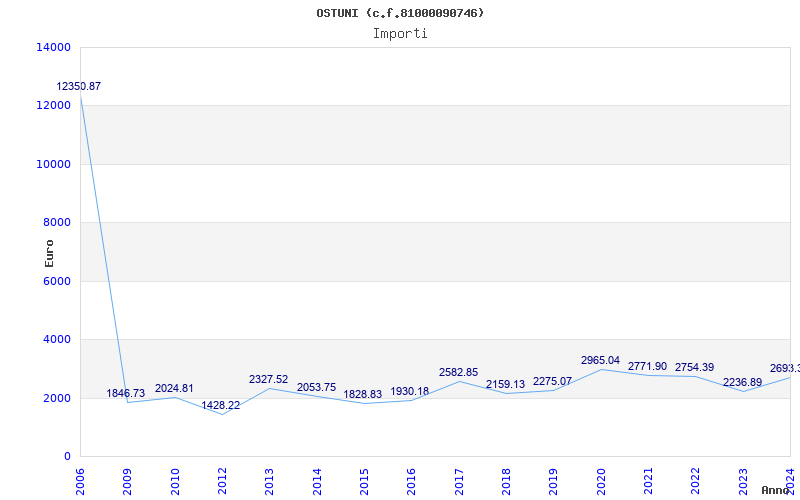Click the 2236.89 data label
Screen dimensions: 800x500
click(742, 382)
